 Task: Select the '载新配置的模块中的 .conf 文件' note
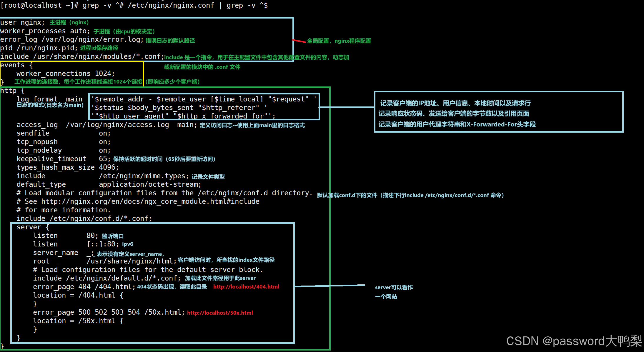[x=202, y=67]
